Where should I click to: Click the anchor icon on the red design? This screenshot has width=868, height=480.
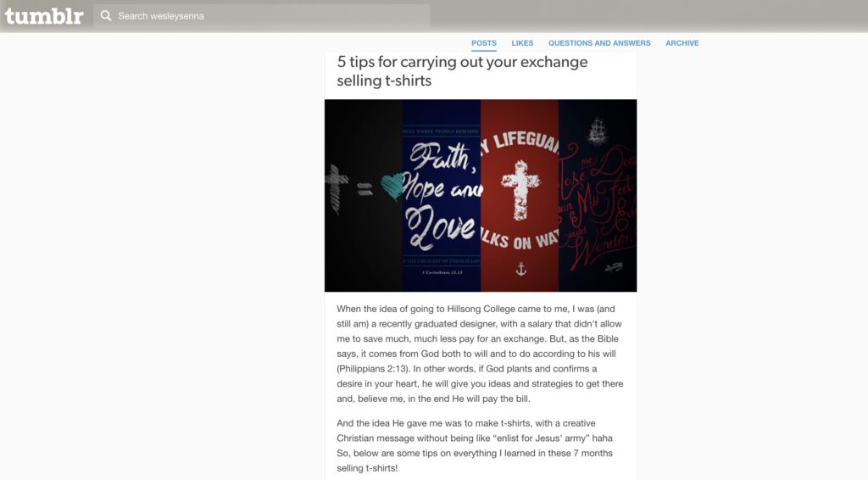tap(521, 269)
